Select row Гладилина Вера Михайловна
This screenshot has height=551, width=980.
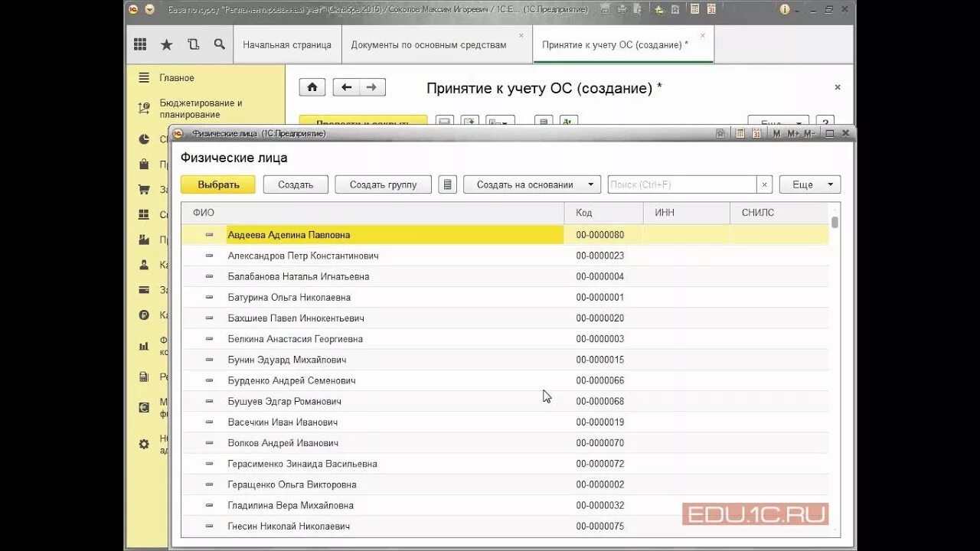(x=505, y=505)
